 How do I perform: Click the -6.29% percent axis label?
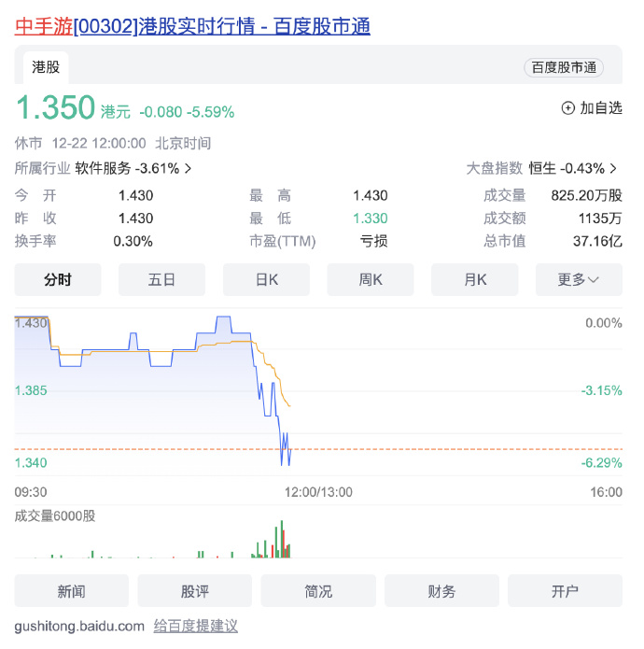602,463
